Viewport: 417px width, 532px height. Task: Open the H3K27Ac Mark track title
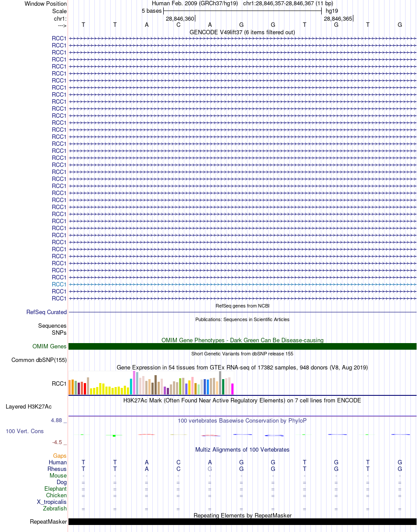tap(242, 401)
